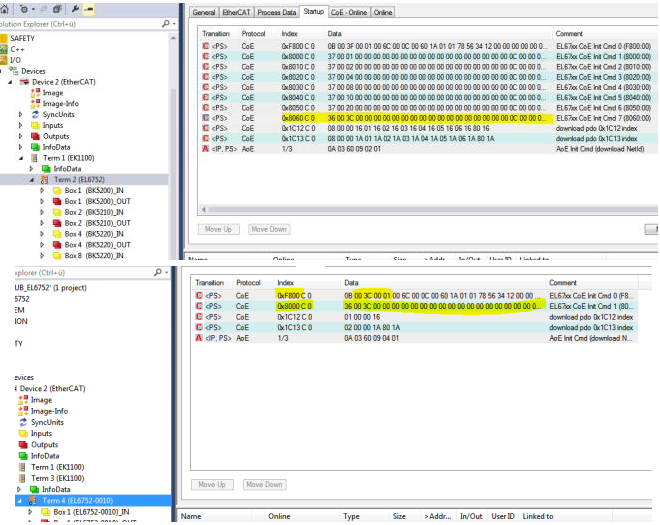Open the search options arrow in Solution Explorer (Ctrl+ü)
Image resolution: width=660 pixels, height=525 pixels.
coord(174,24)
